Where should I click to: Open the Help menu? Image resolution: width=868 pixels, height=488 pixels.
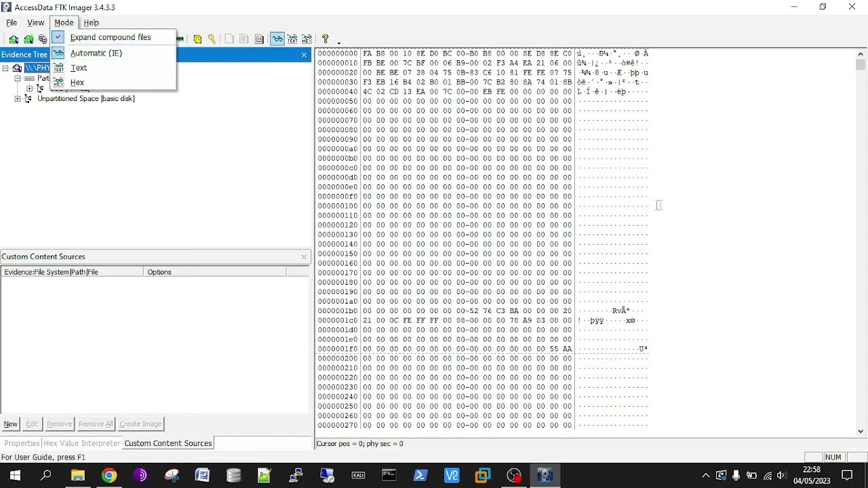91,22
